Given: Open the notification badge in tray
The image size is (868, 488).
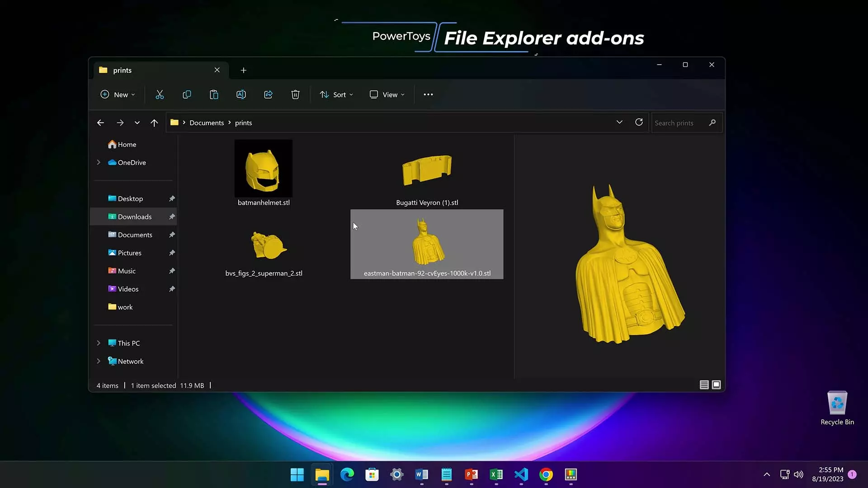Looking at the screenshot, I should coord(852,474).
